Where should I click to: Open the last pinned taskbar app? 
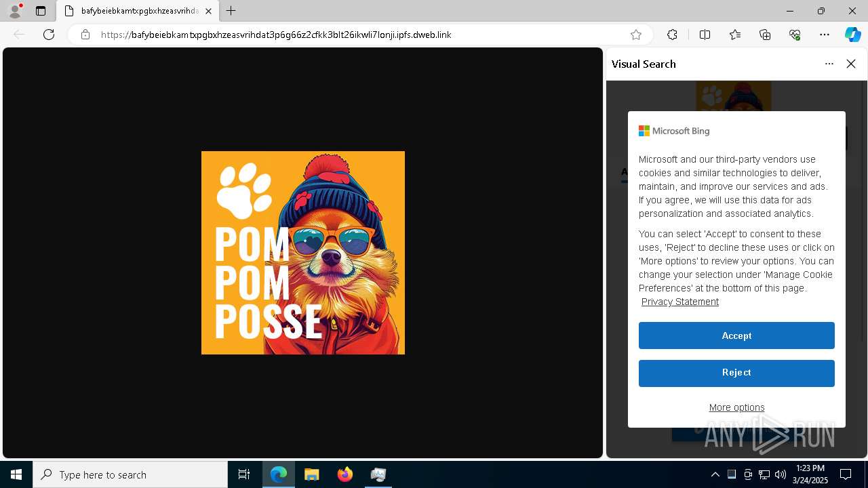click(x=378, y=474)
